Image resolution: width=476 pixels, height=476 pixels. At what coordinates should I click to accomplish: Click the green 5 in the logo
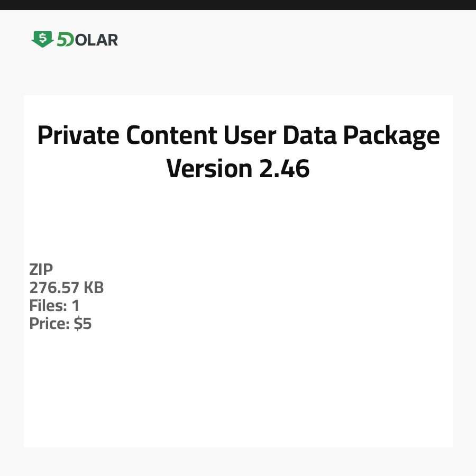point(61,40)
